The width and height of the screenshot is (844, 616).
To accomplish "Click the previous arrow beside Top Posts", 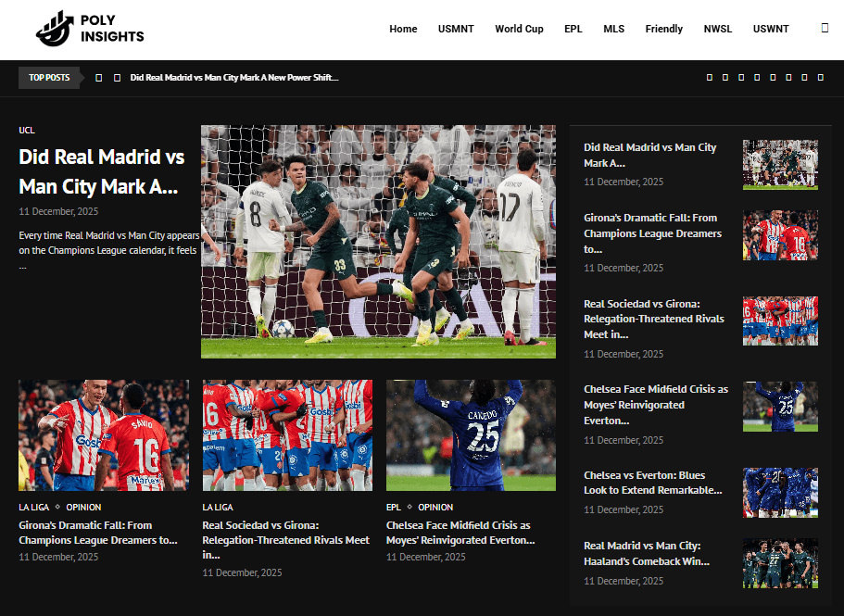I will [x=99, y=78].
